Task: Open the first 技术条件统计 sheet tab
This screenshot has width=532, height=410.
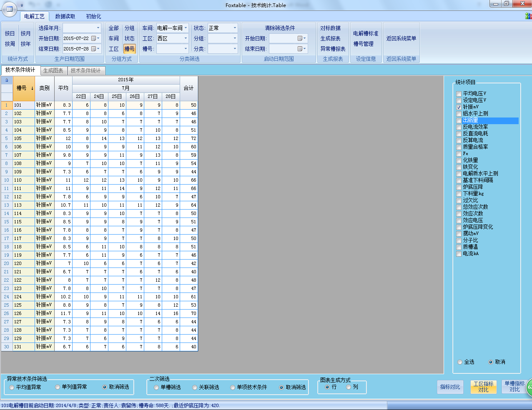Action: pos(20,70)
